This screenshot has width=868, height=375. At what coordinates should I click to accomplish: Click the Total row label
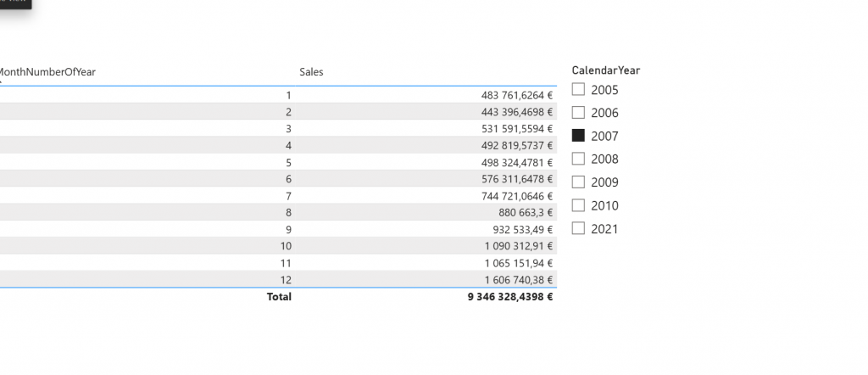point(279,297)
